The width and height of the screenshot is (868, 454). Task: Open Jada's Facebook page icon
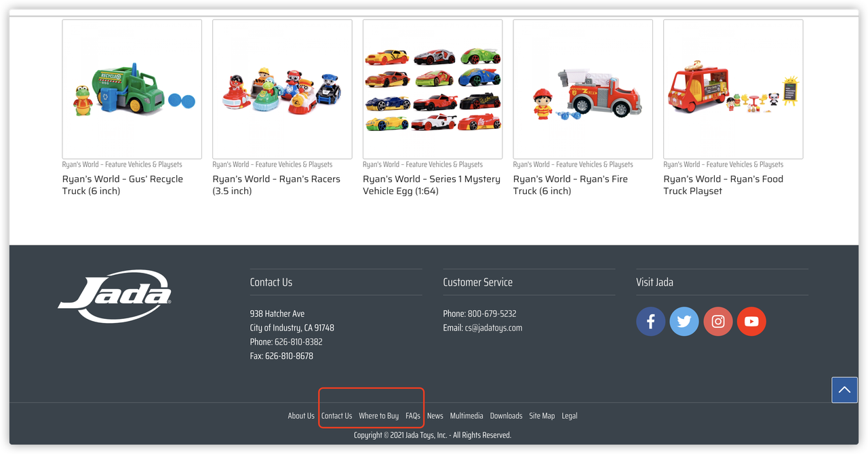(650, 322)
